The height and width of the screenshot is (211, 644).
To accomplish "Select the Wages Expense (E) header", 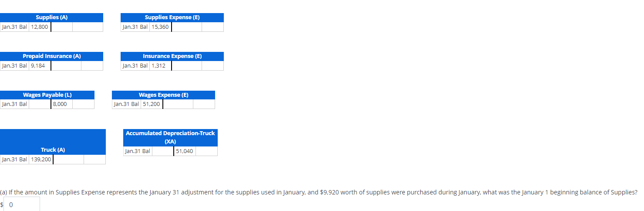I will pyautogui.click(x=163, y=95).
